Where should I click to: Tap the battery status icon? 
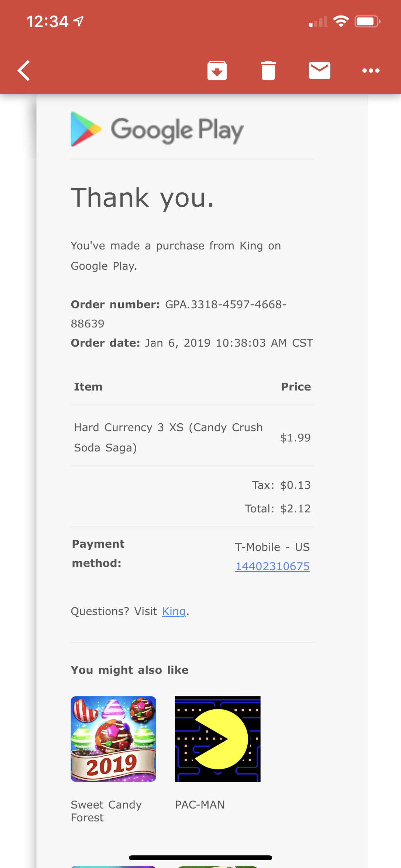pyautogui.click(x=367, y=22)
